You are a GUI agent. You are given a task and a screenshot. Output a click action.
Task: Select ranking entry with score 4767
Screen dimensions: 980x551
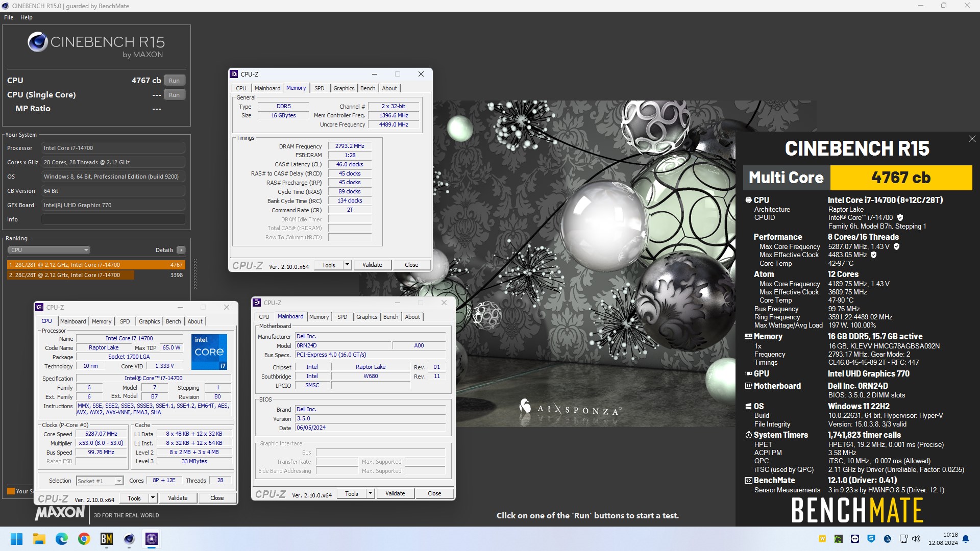pos(96,265)
